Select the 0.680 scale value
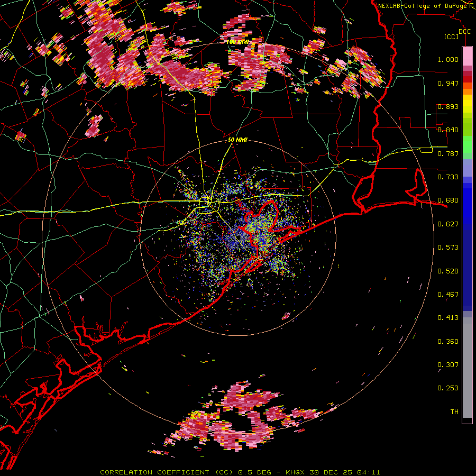 point(448,200)
